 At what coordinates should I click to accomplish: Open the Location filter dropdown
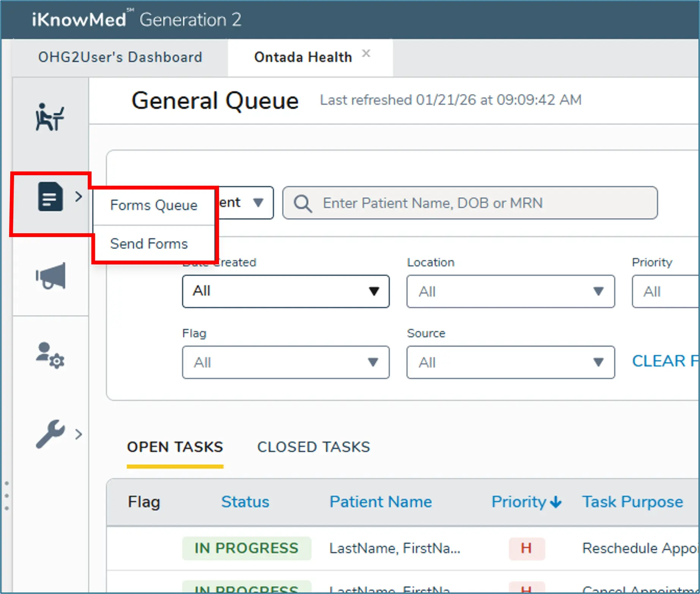point(510,291)
